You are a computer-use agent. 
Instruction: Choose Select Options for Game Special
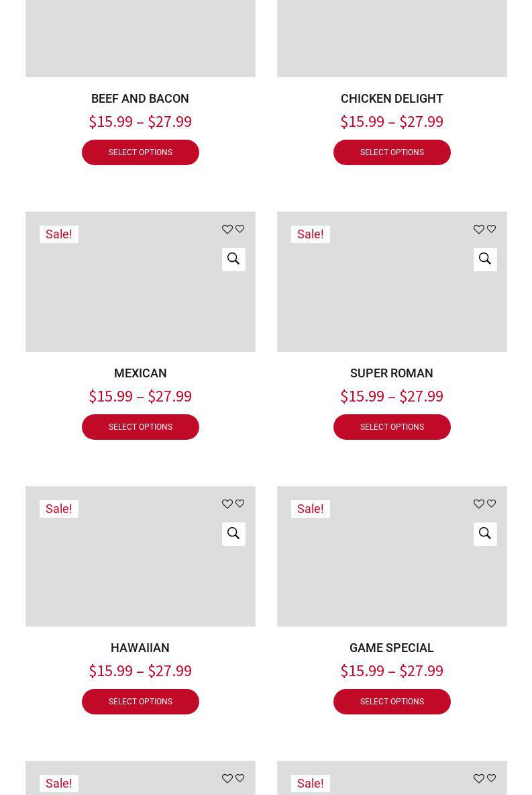pyautogui.click(x=392, y=702)
